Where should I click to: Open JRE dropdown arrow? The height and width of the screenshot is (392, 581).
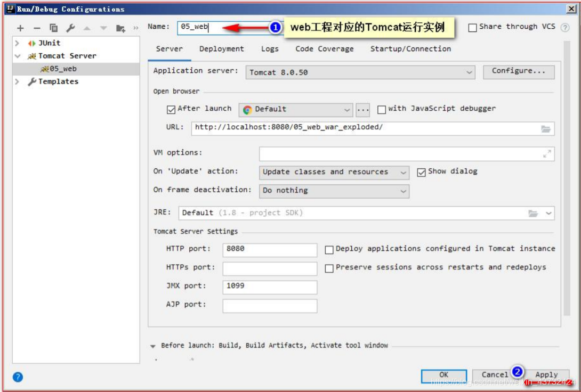[548, 213]
